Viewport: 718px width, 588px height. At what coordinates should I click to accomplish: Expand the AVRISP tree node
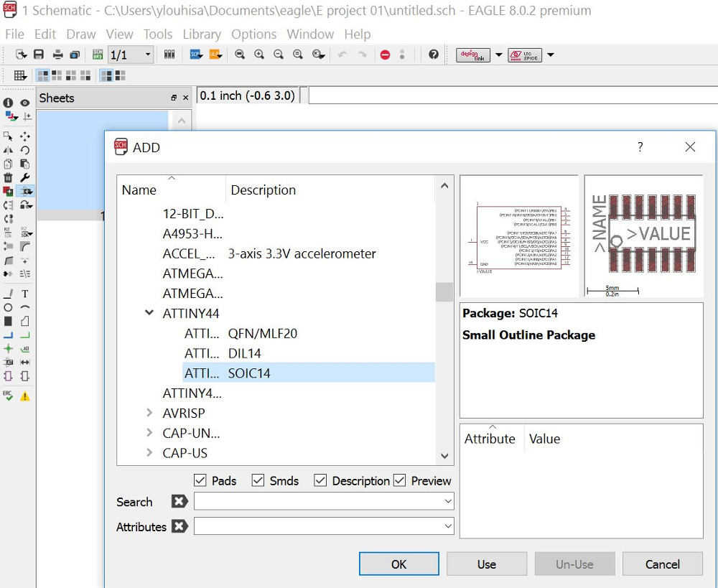click(149, 413)
